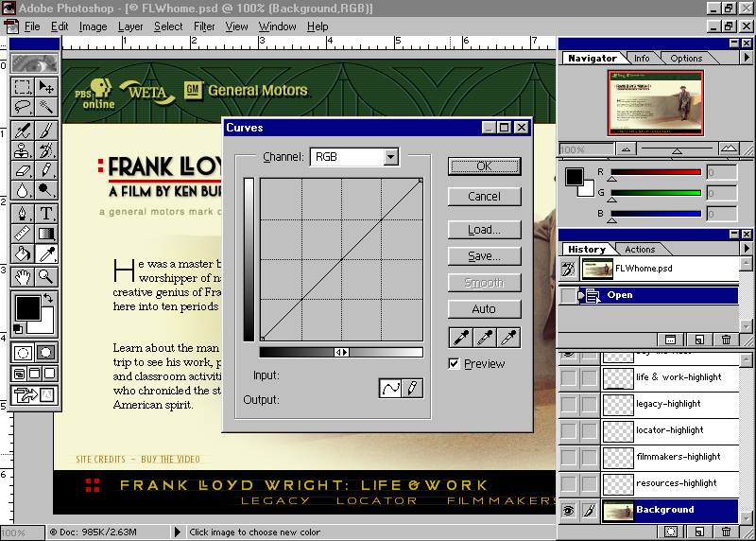Click the Save... button in Curves

pos(484,256)
